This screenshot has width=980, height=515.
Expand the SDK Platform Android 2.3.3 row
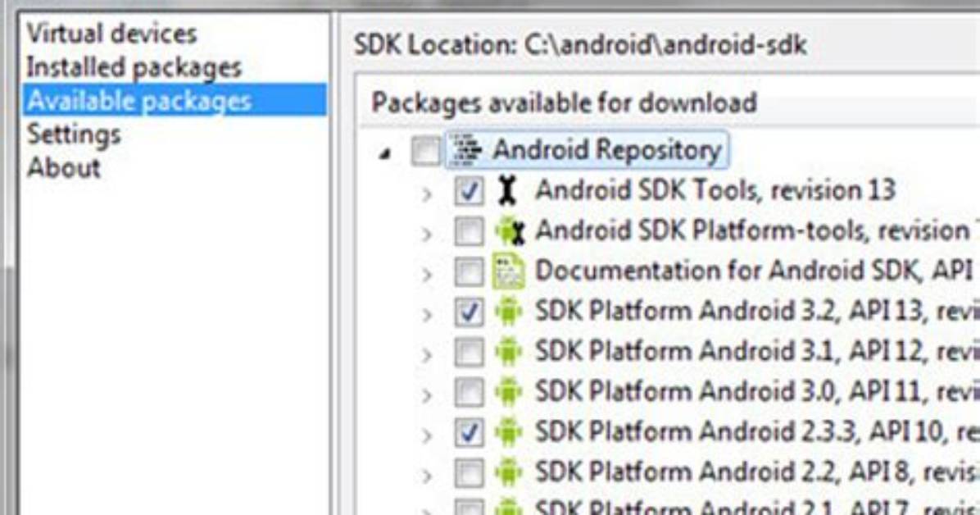427,435
